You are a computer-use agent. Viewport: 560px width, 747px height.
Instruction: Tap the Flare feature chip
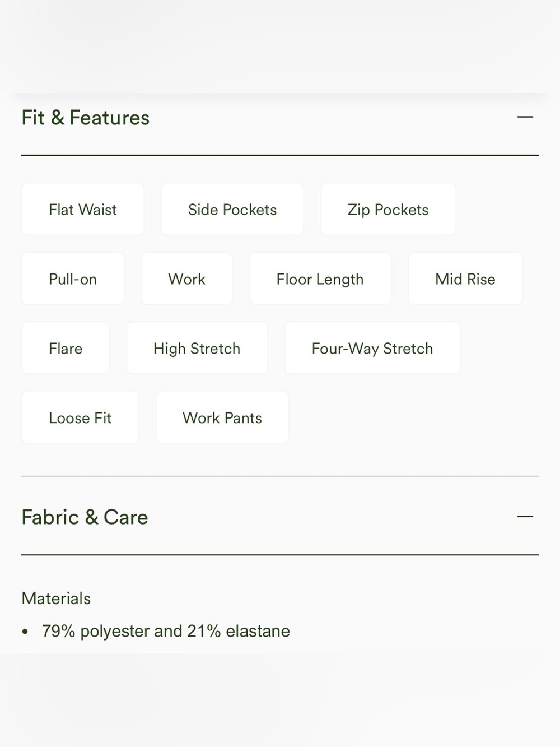coord(66,348)
